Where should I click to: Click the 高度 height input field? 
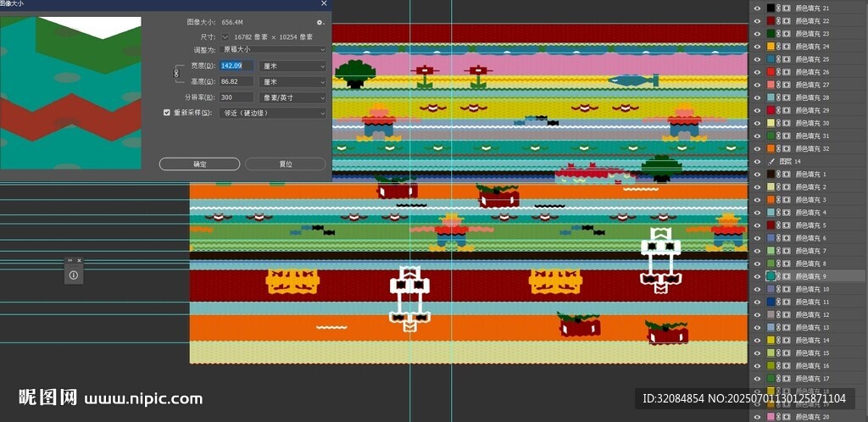click(x=236, y=82)
